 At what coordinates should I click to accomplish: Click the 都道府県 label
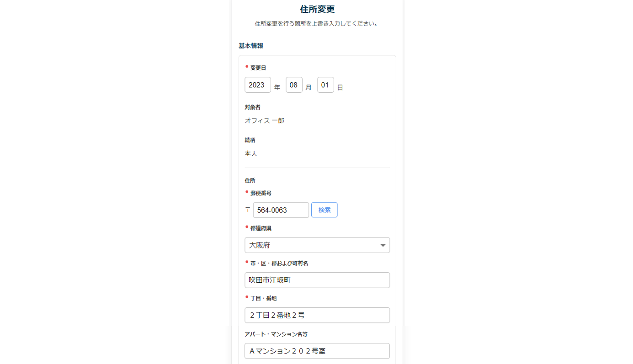(261, 228)
